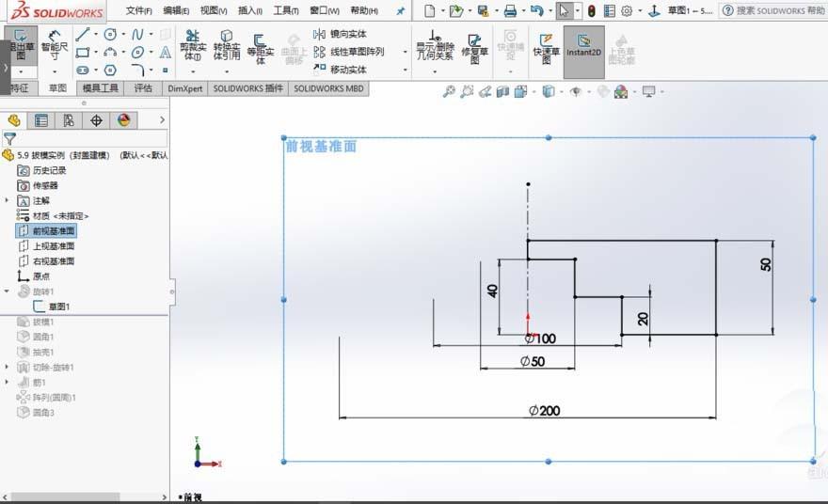The width and height of the screenshot is (828, 504).
Task: Click the Edit Appearance color ball icon
Action: pyautogui.click(x=621, y=92)
